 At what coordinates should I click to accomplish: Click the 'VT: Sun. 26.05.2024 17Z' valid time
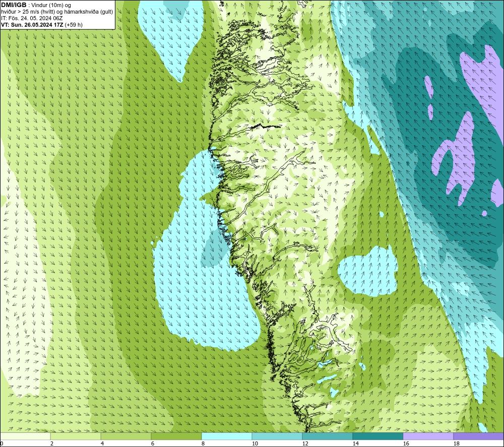pyautogui.click(x=32, y=25)
